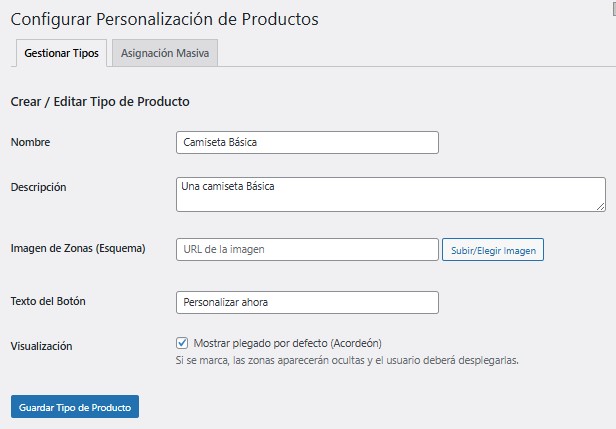Click the Visualización label
Screen dimensions: 616x429
click(42, 346)
